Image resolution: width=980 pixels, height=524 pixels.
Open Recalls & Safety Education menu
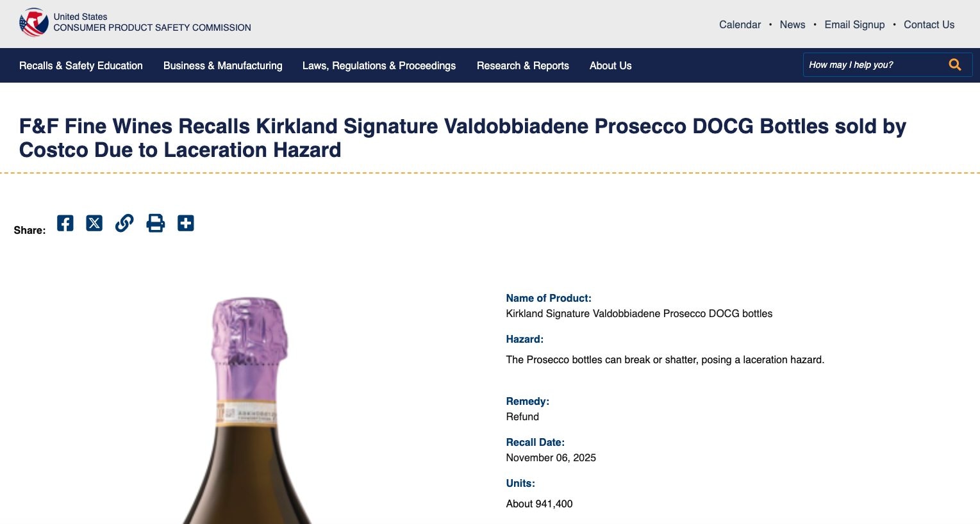pos(81,65)
